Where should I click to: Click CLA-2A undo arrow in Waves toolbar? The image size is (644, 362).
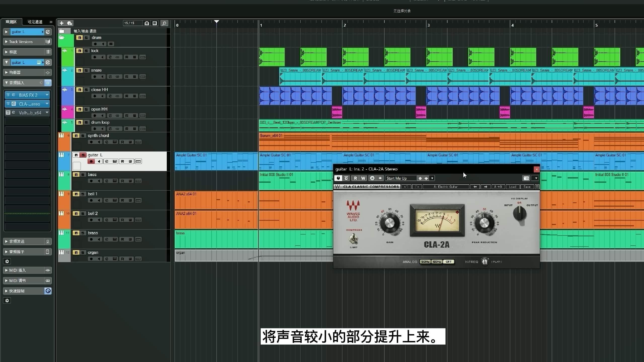(x=406, y=187)
